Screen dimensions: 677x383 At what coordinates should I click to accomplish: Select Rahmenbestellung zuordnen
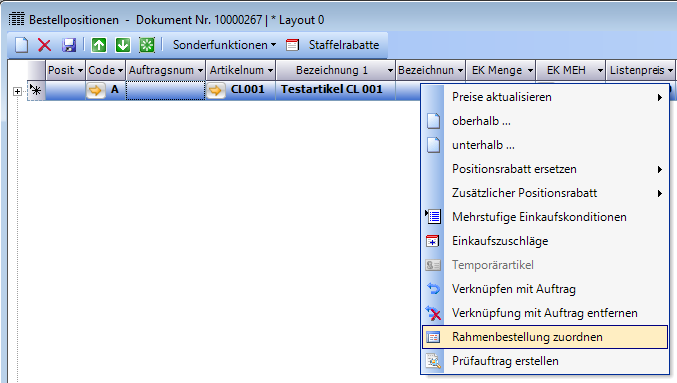(x=545, y=337)
